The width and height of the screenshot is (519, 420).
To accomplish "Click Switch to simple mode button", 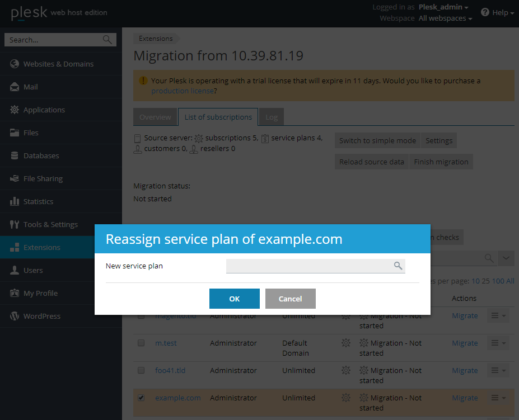I will (x=377, y=140).
